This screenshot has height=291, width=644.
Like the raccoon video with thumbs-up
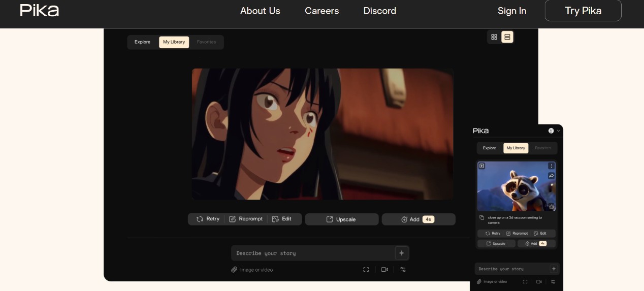[551, 206]
